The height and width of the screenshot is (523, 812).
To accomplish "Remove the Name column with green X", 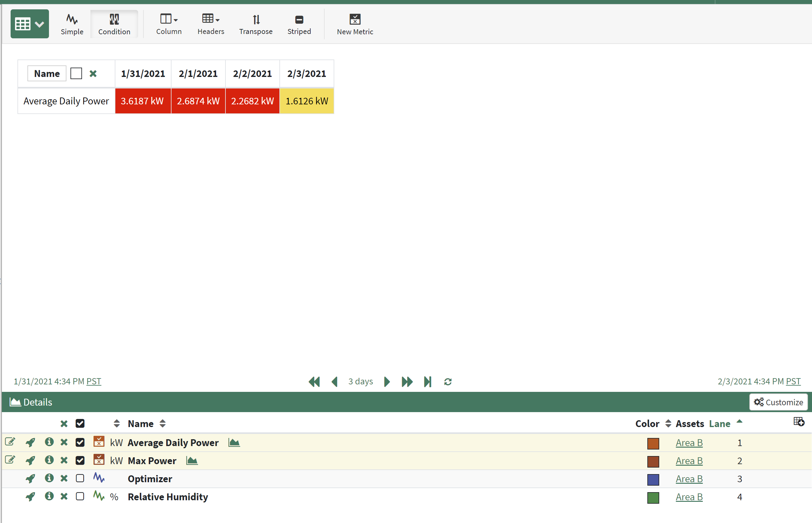I will [x=93, y=73].
